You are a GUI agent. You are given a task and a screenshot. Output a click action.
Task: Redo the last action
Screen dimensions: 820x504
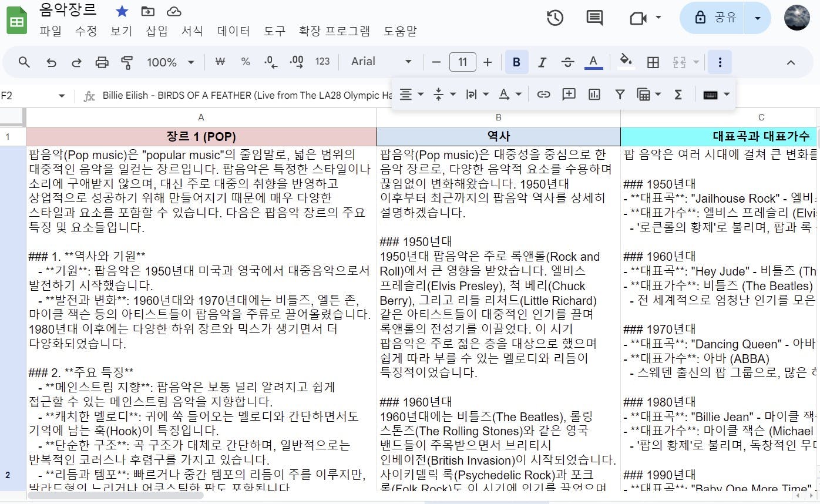click(x=76, y=62)
